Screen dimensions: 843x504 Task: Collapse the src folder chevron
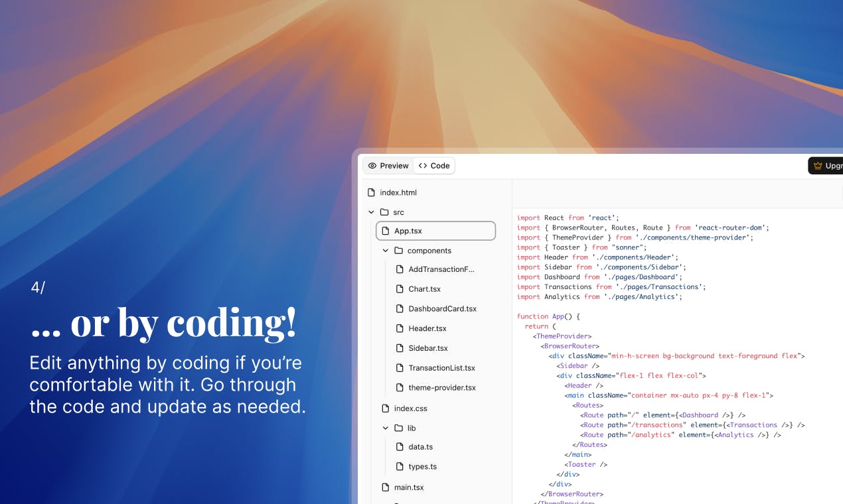(371, 212)
